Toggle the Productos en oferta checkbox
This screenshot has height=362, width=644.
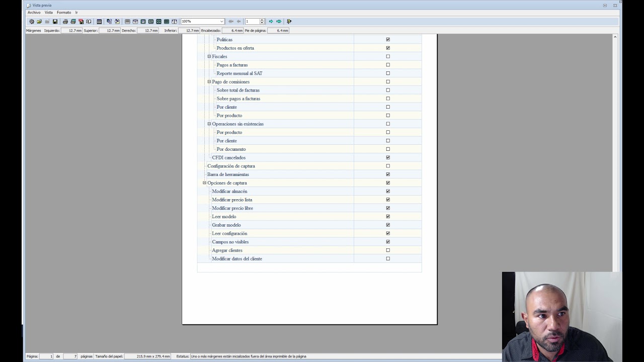pyautogui.click(x=388, y=48)
